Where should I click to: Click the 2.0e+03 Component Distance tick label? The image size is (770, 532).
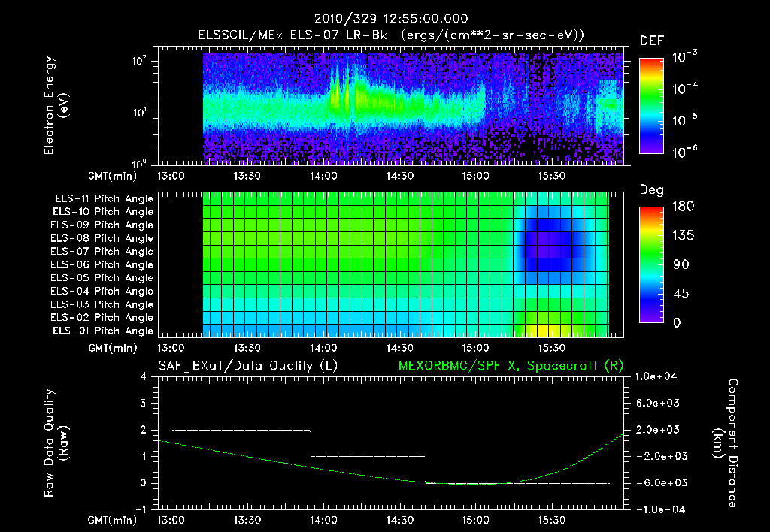click(659, 430)
